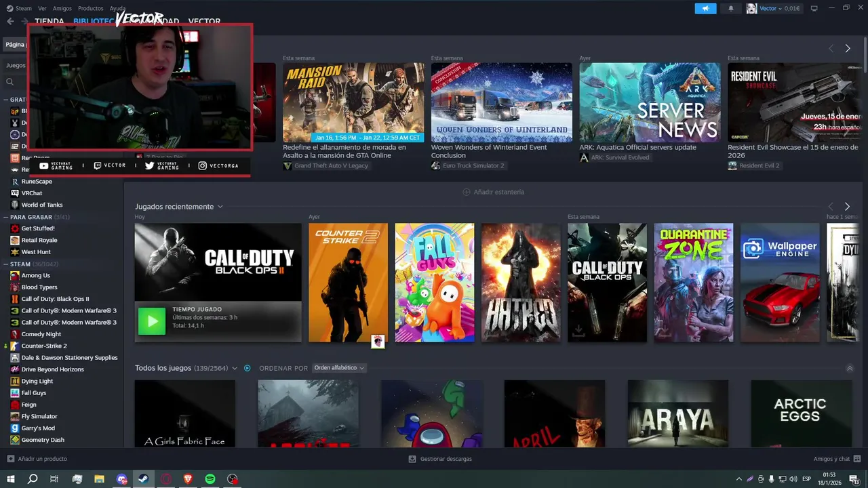Click Grand Theft Auto V Legacy link
The height and width of the screenshot is (488, 868).
(332, 165)
